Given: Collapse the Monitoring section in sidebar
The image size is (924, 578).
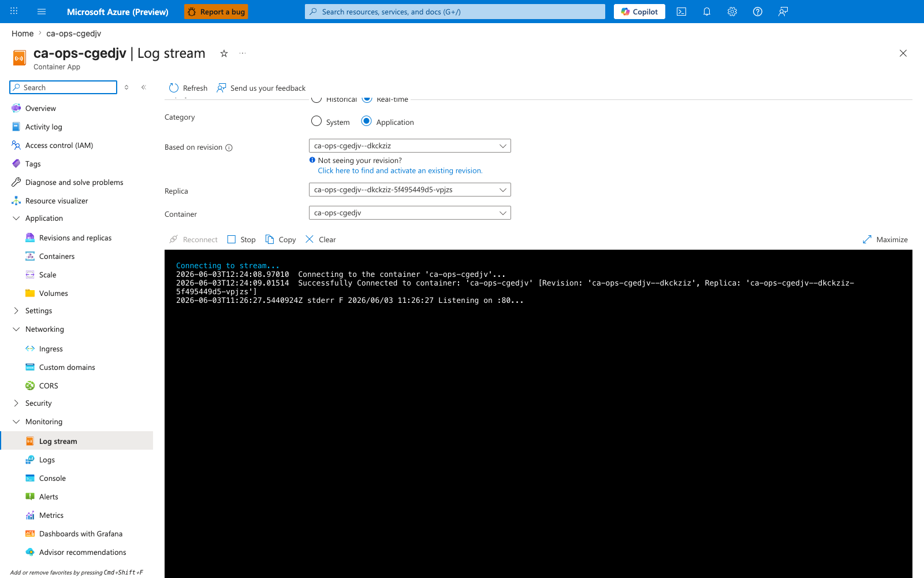Looking at the screenshot, I should click(x=16, y=422).
